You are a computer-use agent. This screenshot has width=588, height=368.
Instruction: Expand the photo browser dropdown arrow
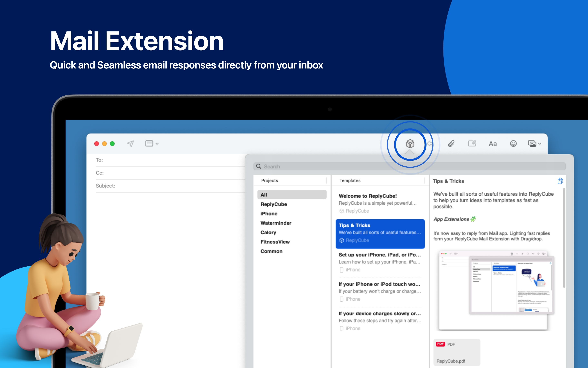click(x=540, y=144)
